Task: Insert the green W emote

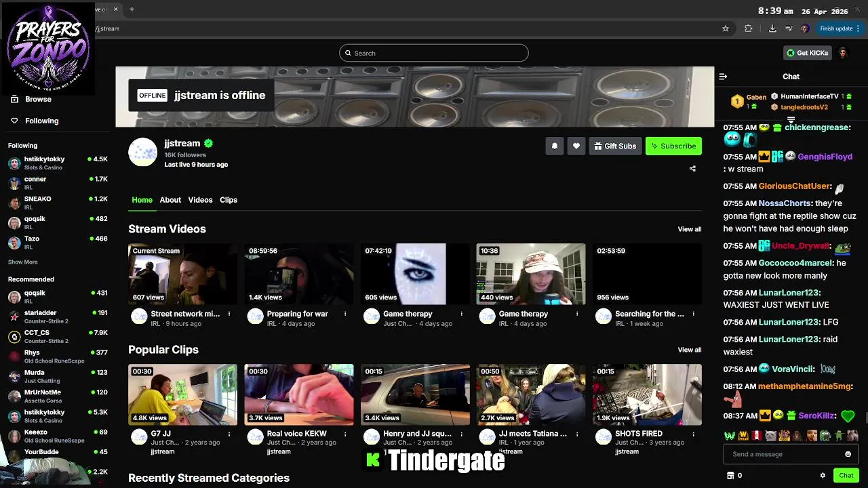Action: click(x=730, y=436)
